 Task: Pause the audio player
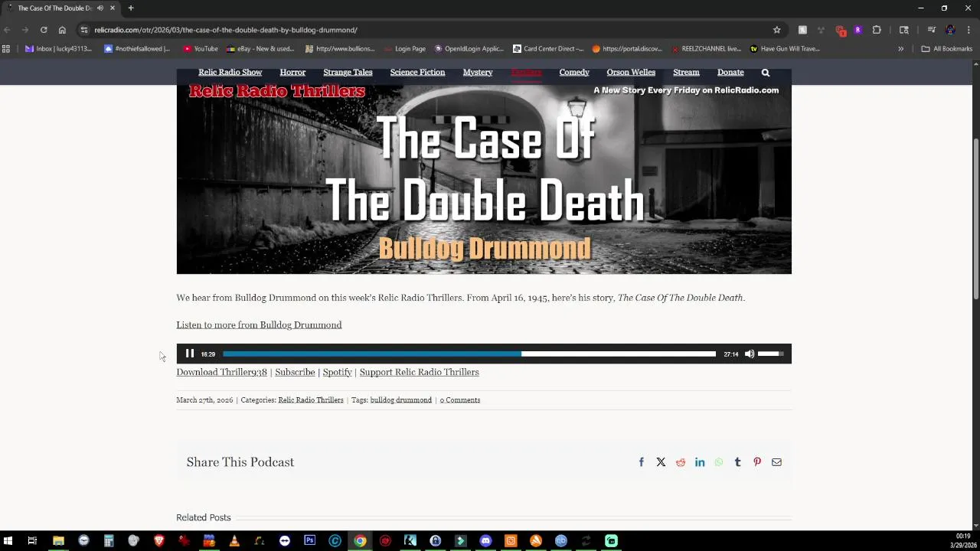(x=190, y=354)
